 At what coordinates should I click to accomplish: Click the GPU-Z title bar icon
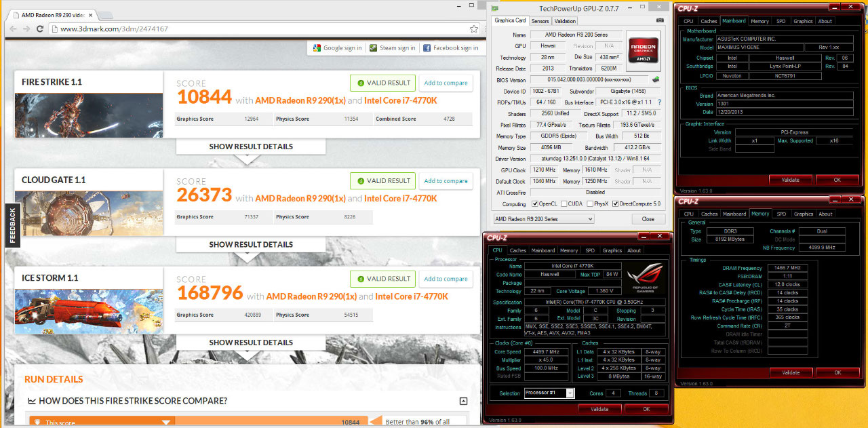point(495,8)
